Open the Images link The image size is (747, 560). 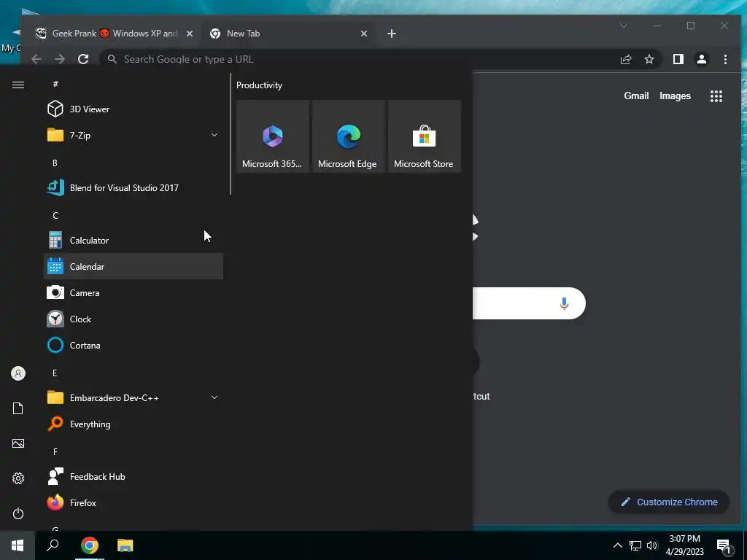pos(675,96)
